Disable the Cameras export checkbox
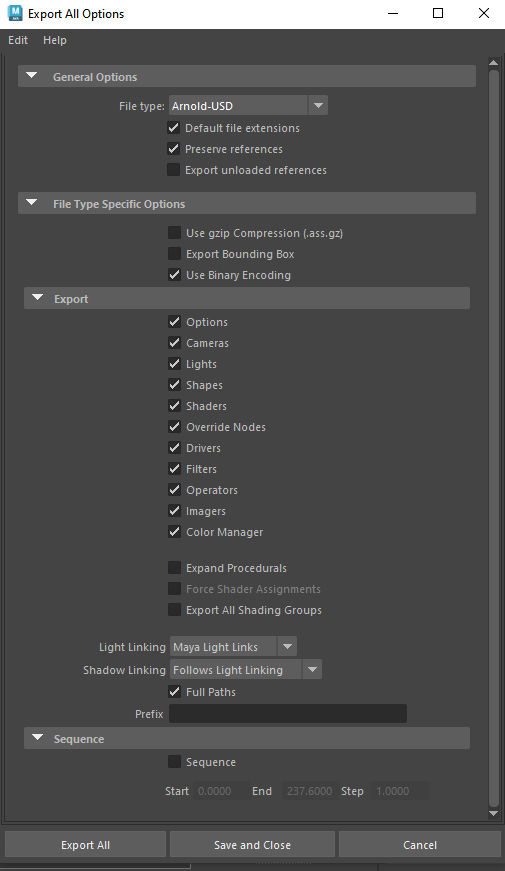 [174, 343]
